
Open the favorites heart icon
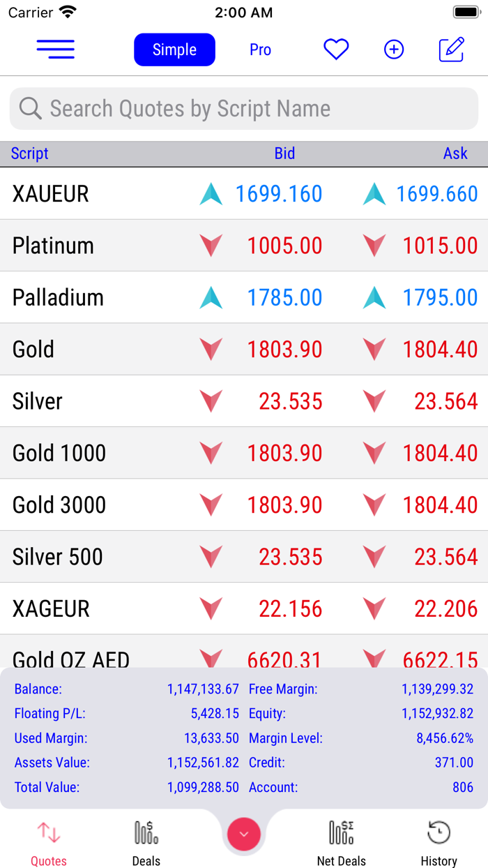(336, 49)
